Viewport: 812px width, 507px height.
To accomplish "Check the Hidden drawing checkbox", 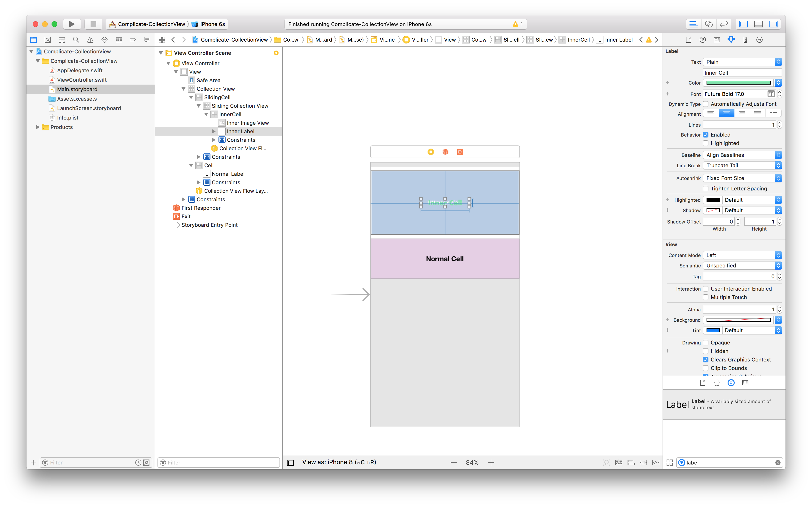I will click(706, 351).
